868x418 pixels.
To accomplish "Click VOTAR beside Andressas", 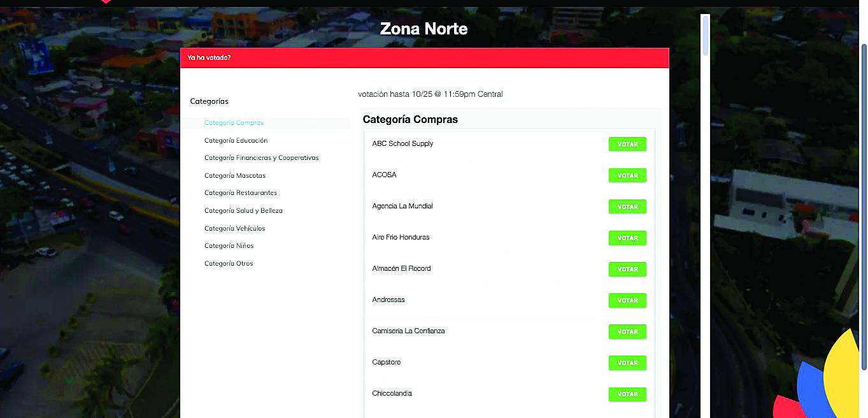I will tap(627, 301).
